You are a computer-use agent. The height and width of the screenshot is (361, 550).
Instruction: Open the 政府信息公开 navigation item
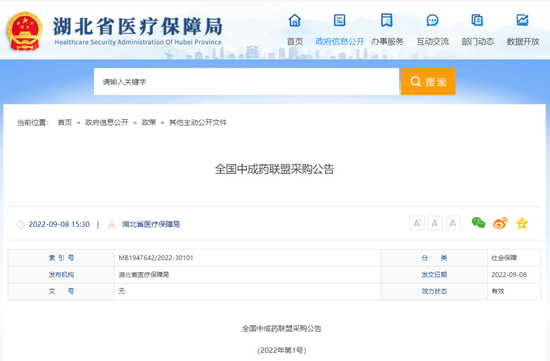(340, 42)
